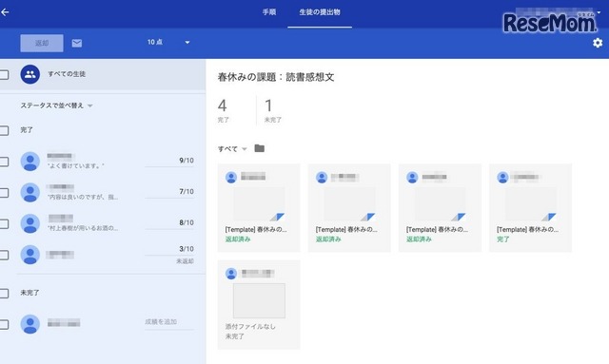Click the comment "よく書けています。"
The image size is (609, 364).
point(76,166)
